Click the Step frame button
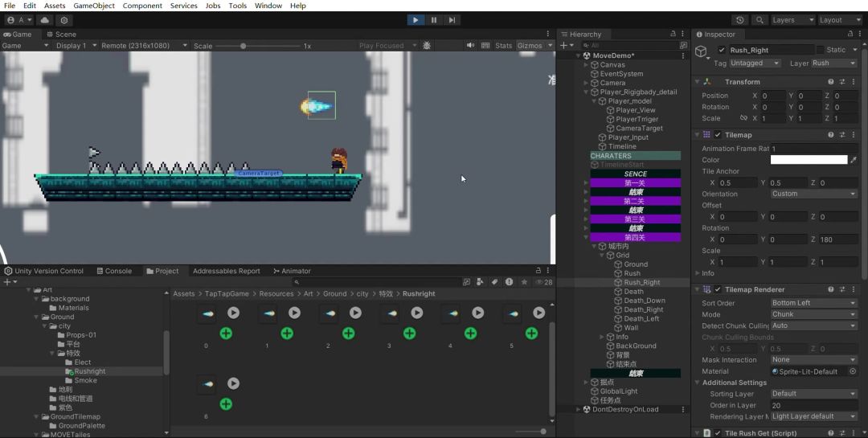Image resolution: width=868 pixels, height=438 pixels. (x=452, y=20)
